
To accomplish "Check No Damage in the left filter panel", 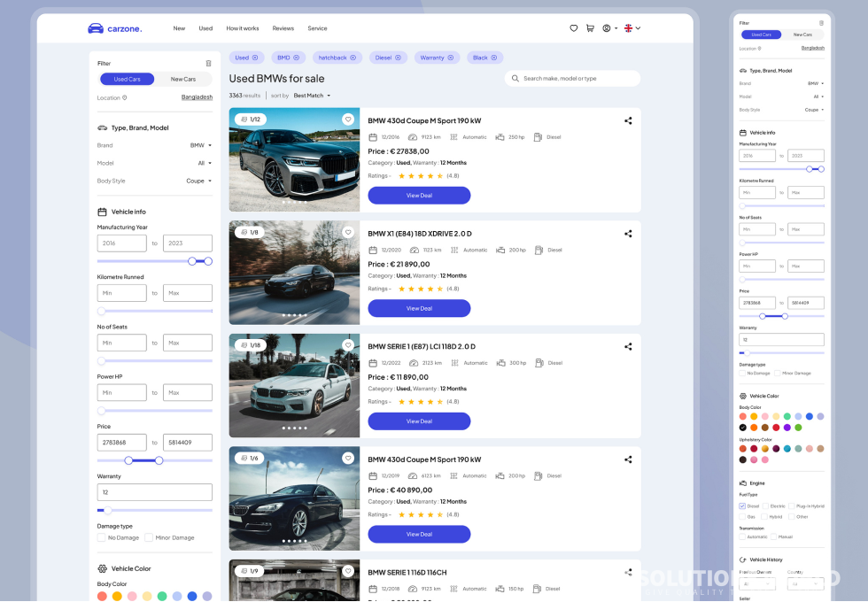I will 101,537.
